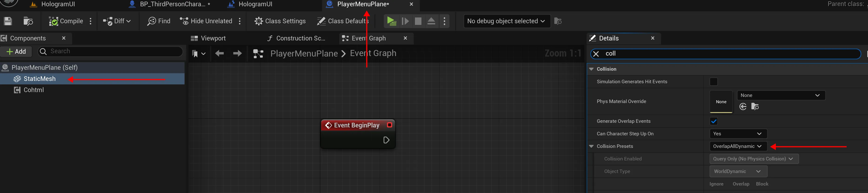Click the Eject icon in play controls
Viewport: 868px width, 193px height.
tap(431, 21)
